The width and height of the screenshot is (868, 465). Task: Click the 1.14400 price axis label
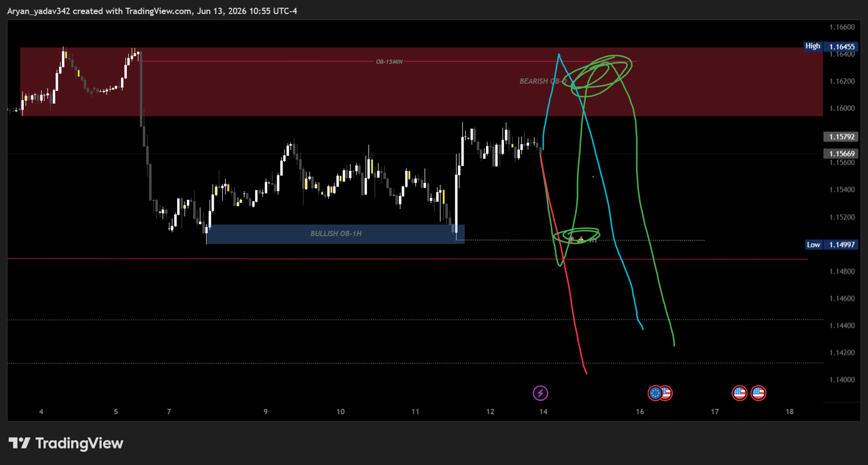pos(842,326)
